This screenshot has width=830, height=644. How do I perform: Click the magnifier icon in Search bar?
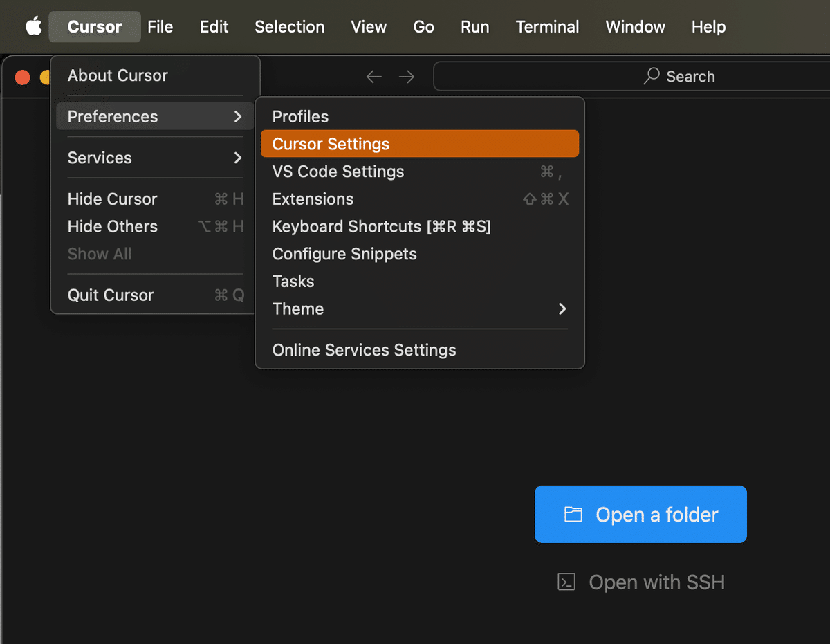click(x=651, y=76)
